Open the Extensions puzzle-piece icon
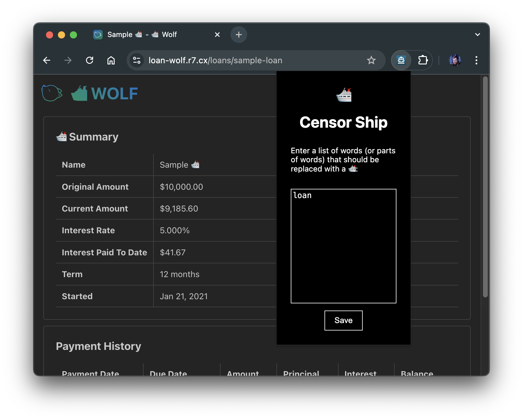523x420 pixels. [423, 60]
